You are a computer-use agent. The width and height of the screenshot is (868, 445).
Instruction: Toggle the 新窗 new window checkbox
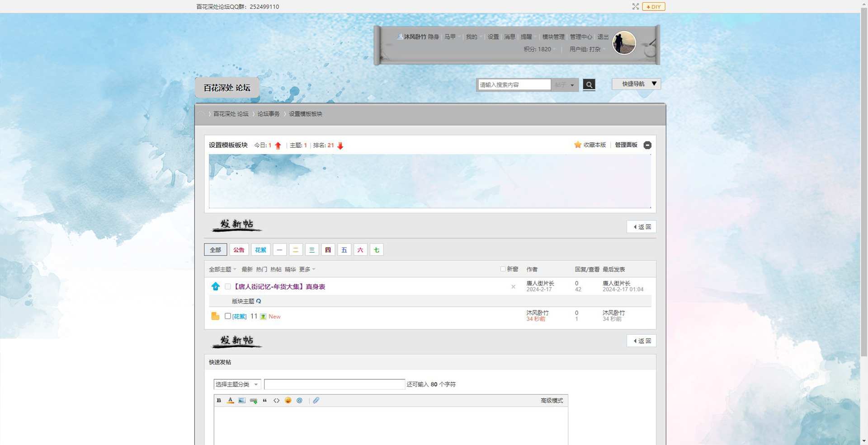(x=503, y=269)
